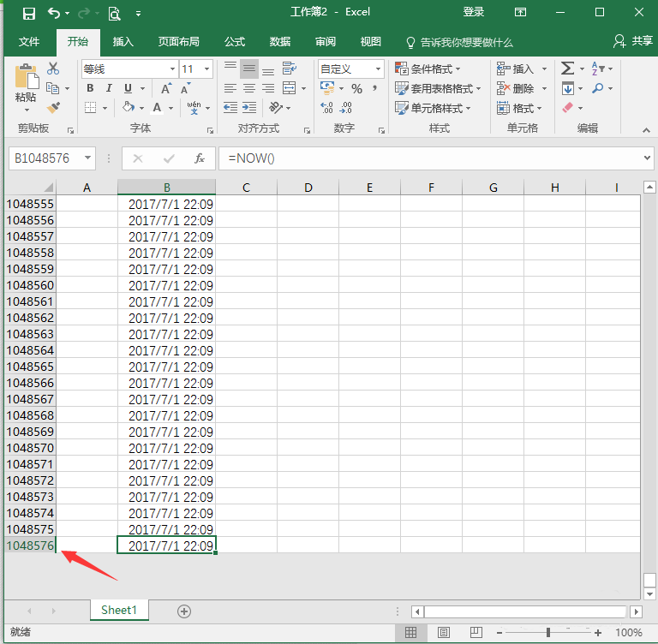658x644 pixels.
Task: Decrease font size with the small A
Action: click(185, 88)
